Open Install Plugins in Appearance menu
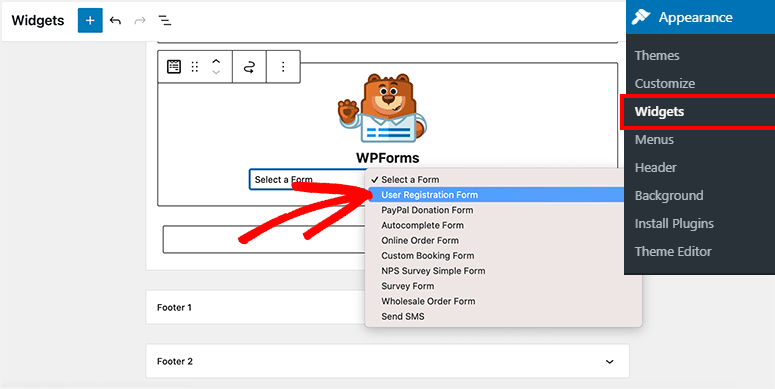775x389 pixels. (674, 223)
